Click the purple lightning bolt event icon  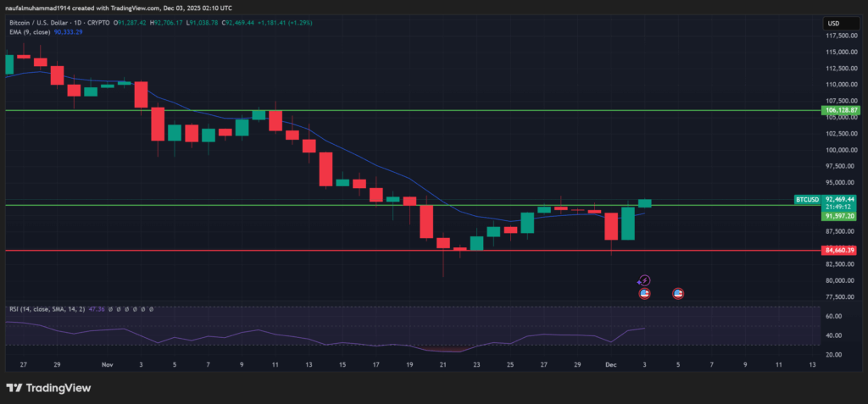tap(643, 280)
